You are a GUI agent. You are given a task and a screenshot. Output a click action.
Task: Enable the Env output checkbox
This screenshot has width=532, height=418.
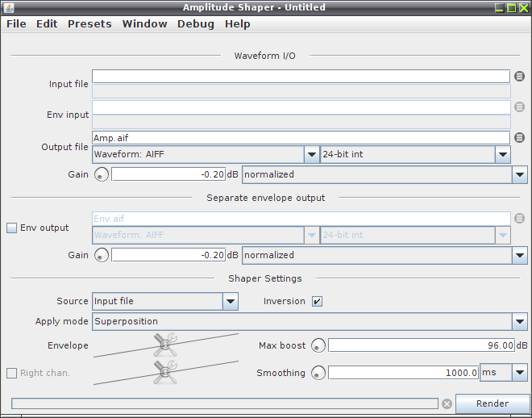[11, 228]
